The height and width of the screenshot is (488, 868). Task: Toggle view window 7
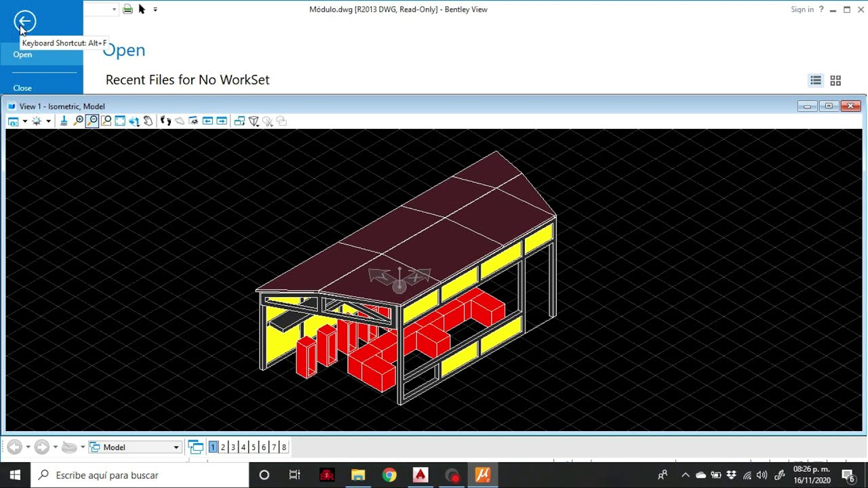274,447
